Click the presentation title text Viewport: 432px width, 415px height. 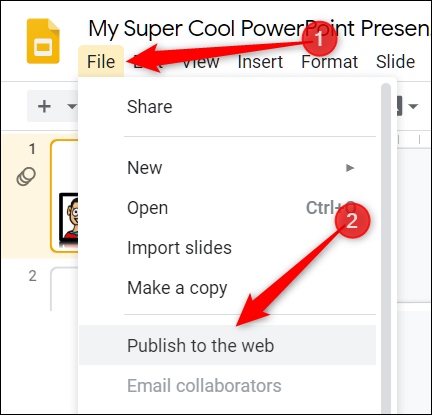click(x=259, y=29)
